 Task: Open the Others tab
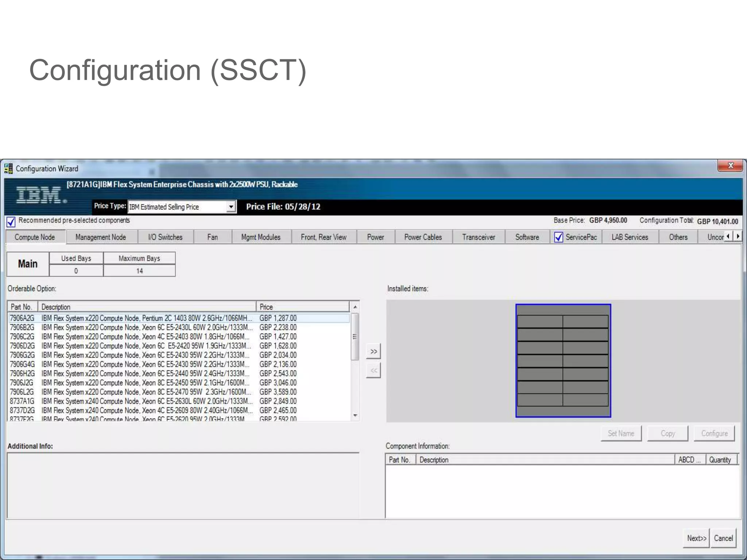[x=678, y=237]
